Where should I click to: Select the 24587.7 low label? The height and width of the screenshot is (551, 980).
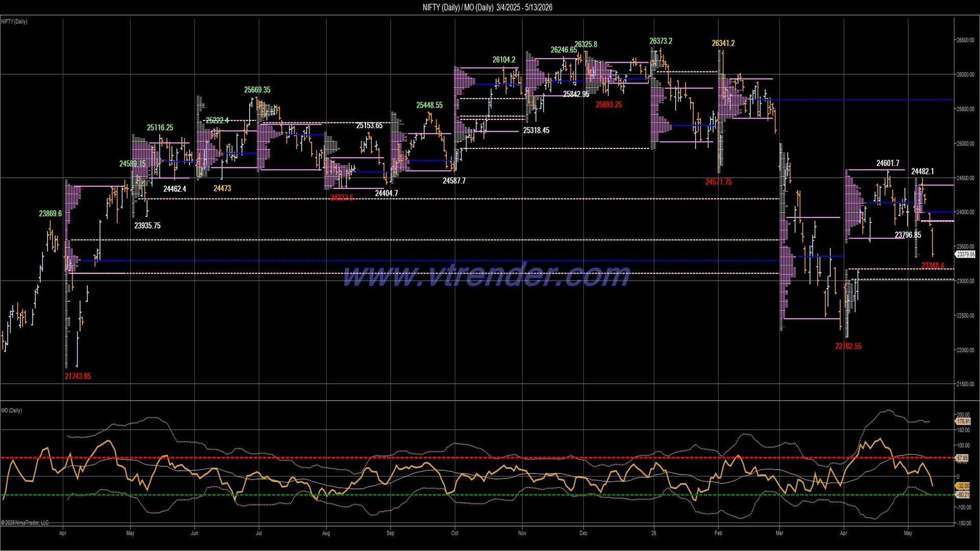coord(454,181)
